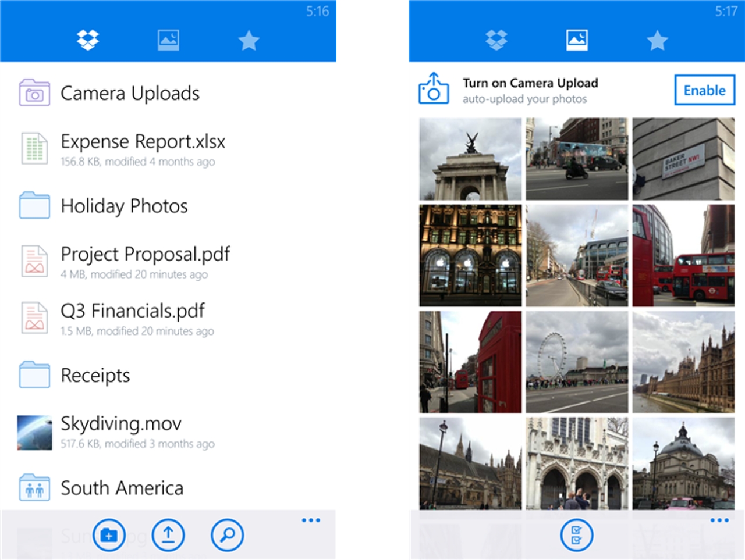The height and width of the screenshot is (560, 745).
Task: Click the Q3 Financials.pdf icon
Action: pos(34,318)
